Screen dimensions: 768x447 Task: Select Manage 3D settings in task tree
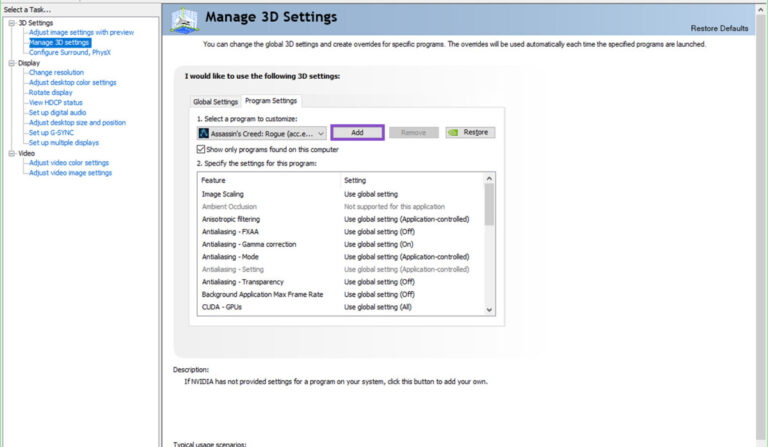coord(59,43)
